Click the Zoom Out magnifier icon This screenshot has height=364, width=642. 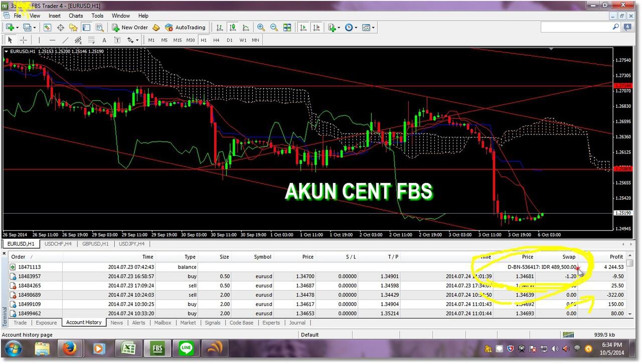(x=274, y=28)
